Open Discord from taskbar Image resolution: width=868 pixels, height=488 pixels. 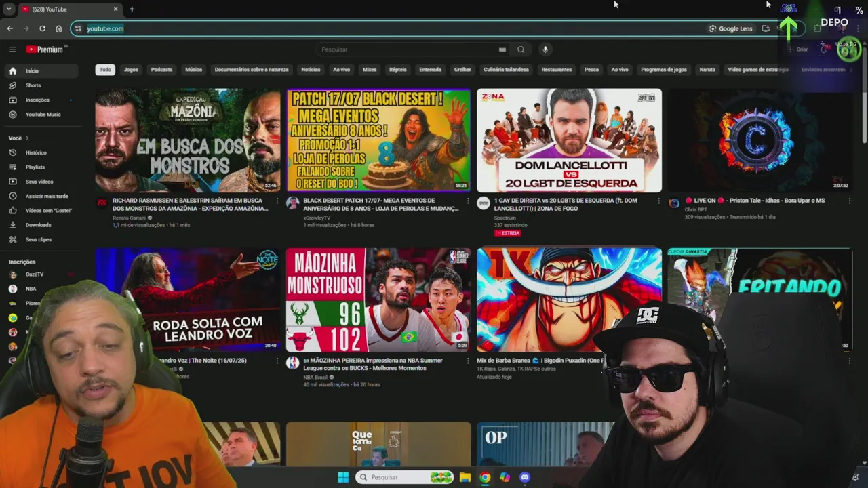point(524,477)
